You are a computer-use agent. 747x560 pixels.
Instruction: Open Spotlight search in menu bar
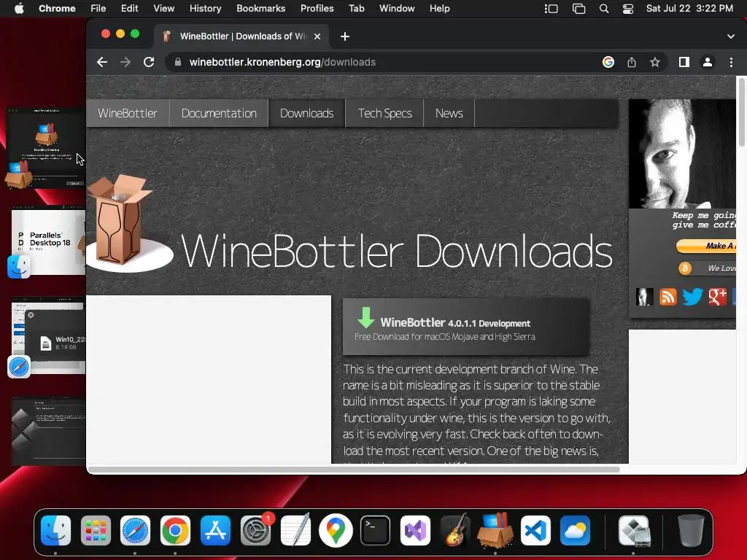click(604, 9)
